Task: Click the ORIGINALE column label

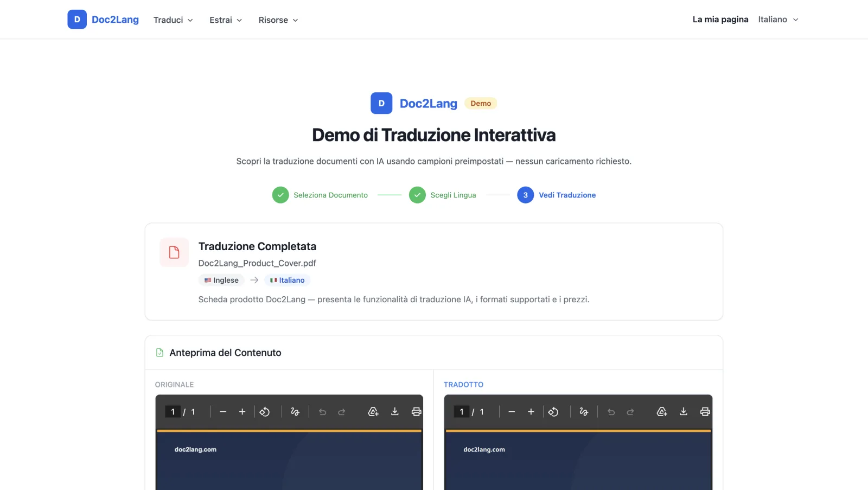Action: click(174, 385)
